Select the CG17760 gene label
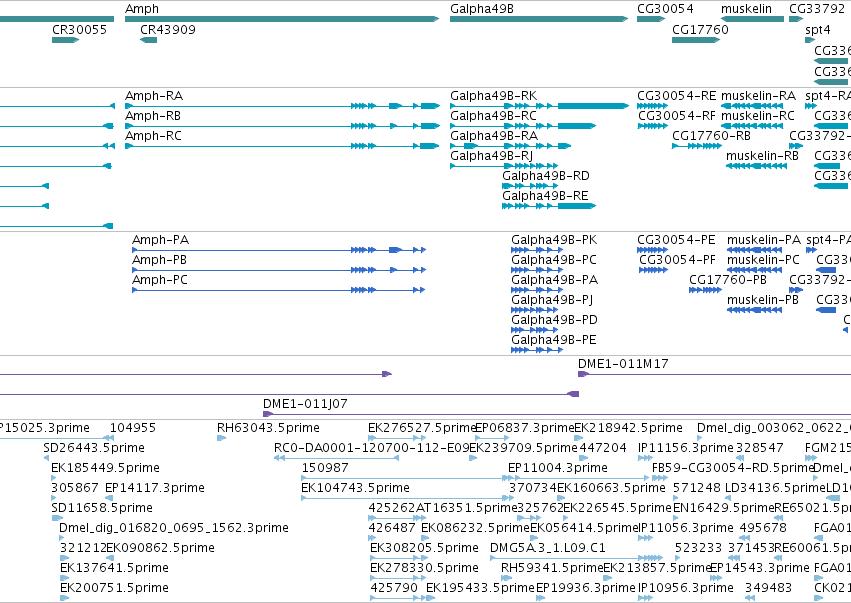The width and height of the screenshot is (851, 603). (x=700, y=29)
